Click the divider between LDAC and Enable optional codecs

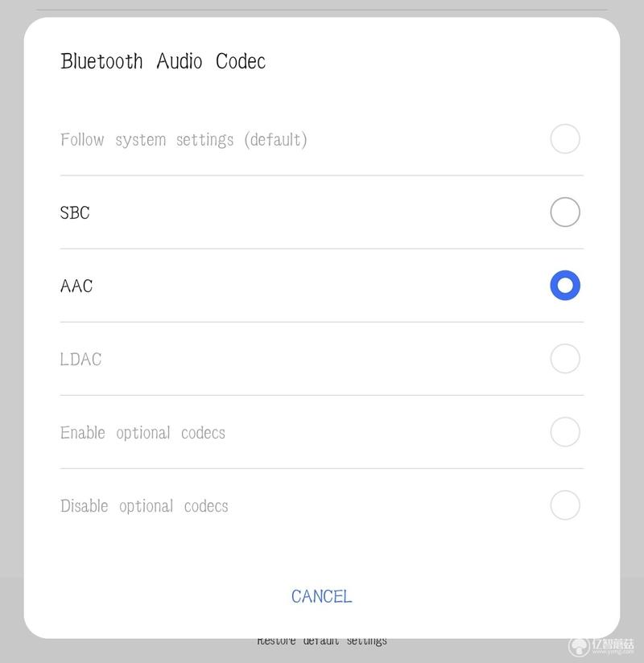point(321,395)
